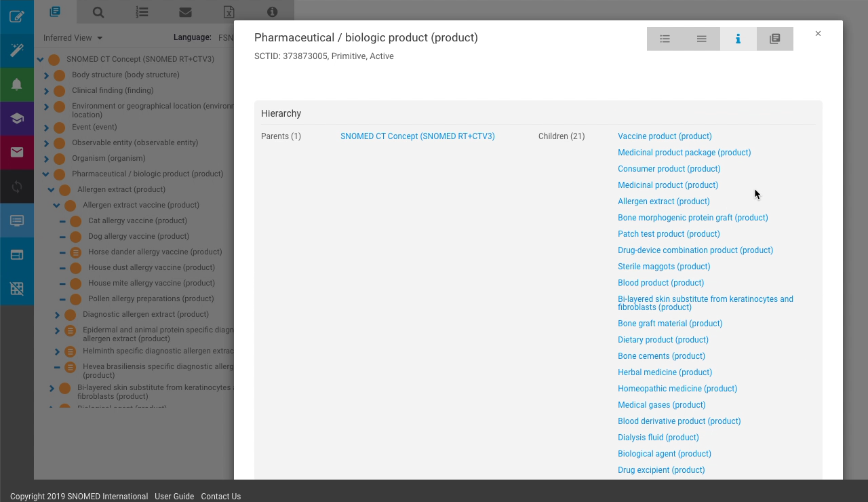868x502 pixels.
Task: Close the concept details dialog
Action: tap(818, 33)
